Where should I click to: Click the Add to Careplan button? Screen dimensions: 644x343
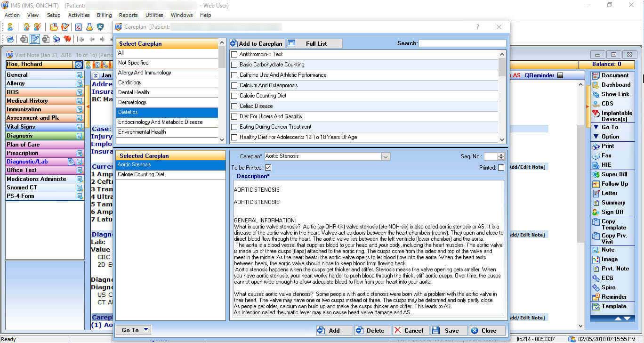tap(257, 43)
